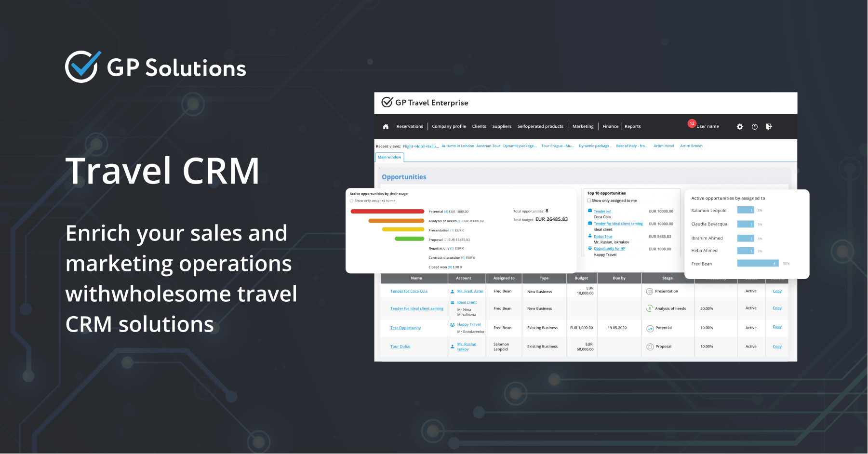This screenshot has width=868, height=454.
Task: Click the briefcase icon beside Tender №1
Action: pyautogui.click(x=590, y=211)
